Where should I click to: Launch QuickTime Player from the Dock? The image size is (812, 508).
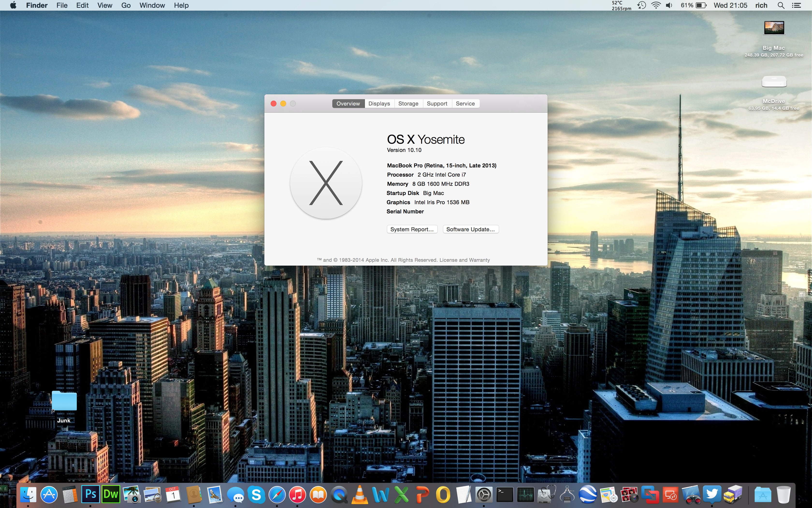coord(339,494)
